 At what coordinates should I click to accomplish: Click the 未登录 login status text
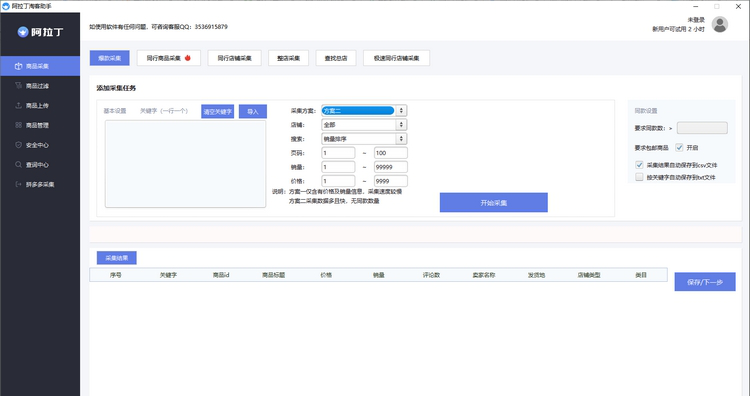pyautogui.click(x=696, y=20)
